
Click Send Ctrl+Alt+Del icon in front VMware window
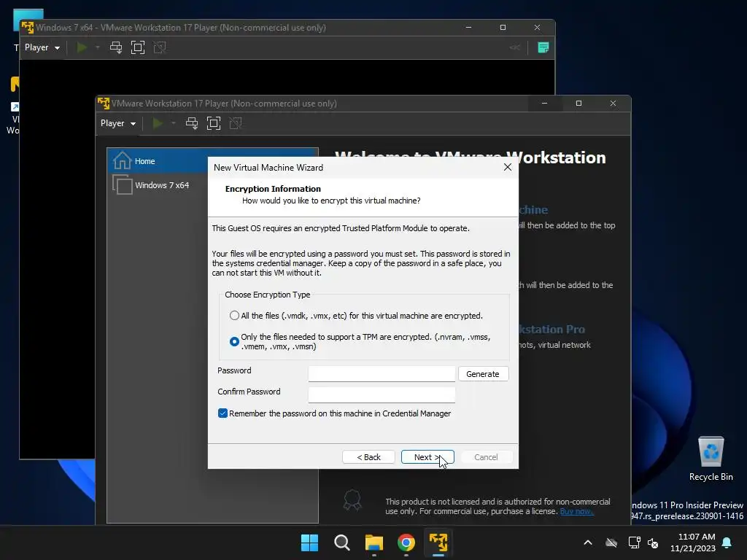point(192,123)
